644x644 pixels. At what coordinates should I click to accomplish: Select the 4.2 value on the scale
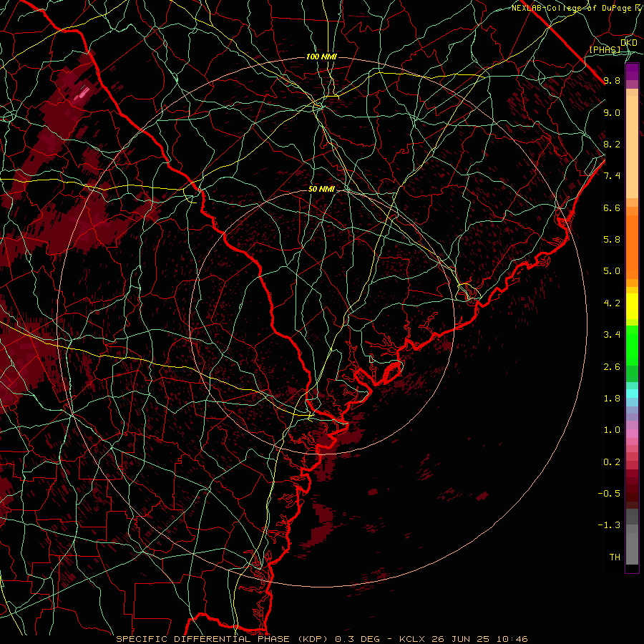point(612,303)
